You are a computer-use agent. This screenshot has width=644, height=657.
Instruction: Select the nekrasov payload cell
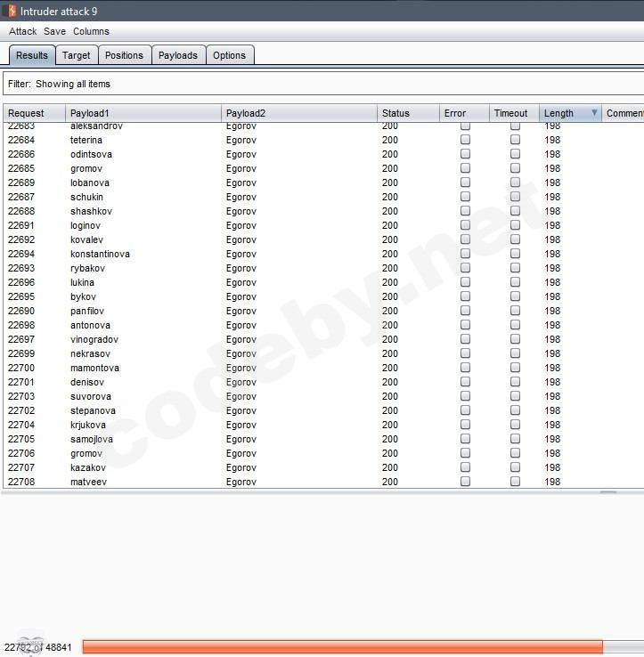pos(90,353)
